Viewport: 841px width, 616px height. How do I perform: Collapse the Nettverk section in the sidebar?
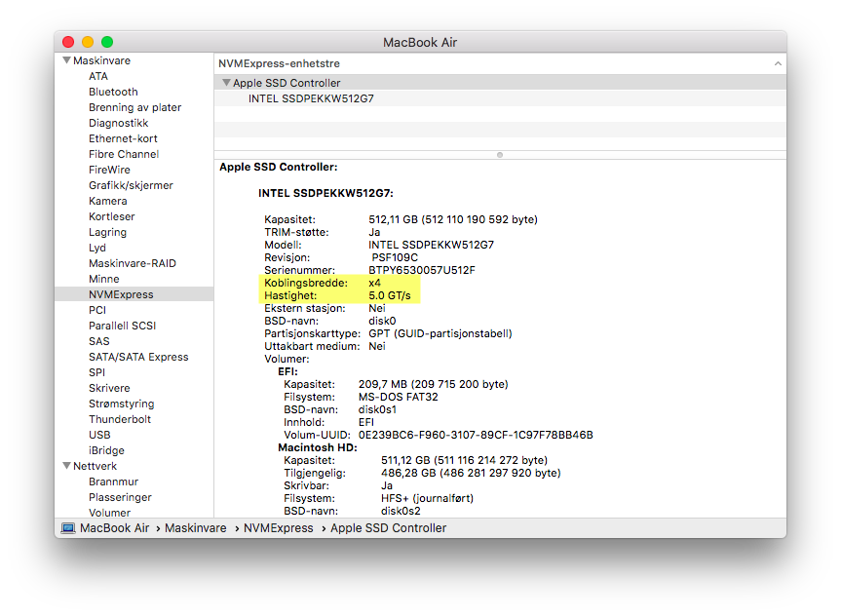pos(66,466)
